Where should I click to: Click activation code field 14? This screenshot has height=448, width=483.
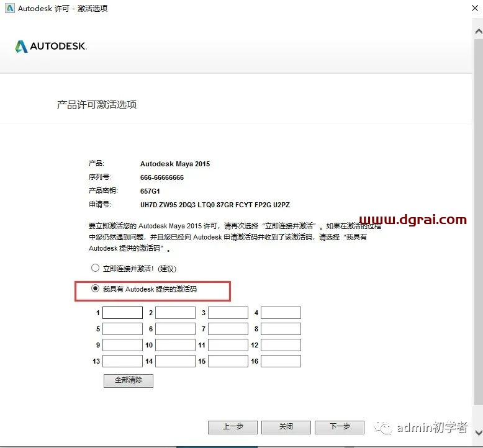pos(175,361)
